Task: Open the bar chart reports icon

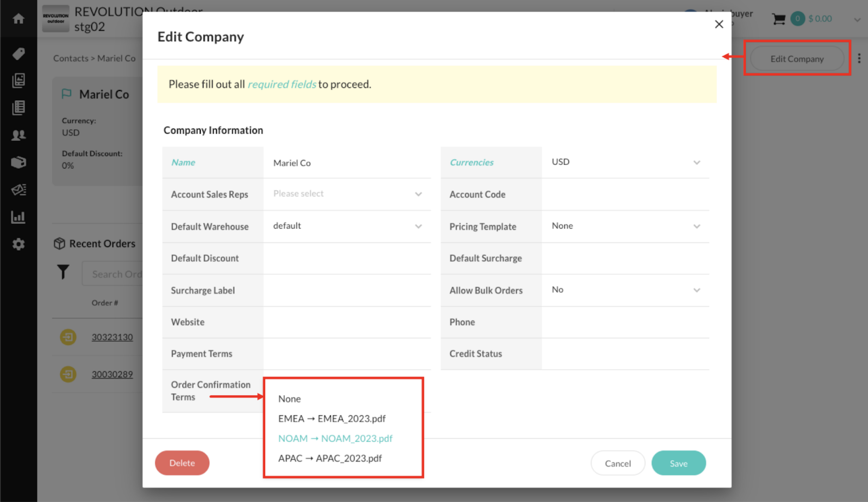Action: pyautogui.click(x=19, y=217)
